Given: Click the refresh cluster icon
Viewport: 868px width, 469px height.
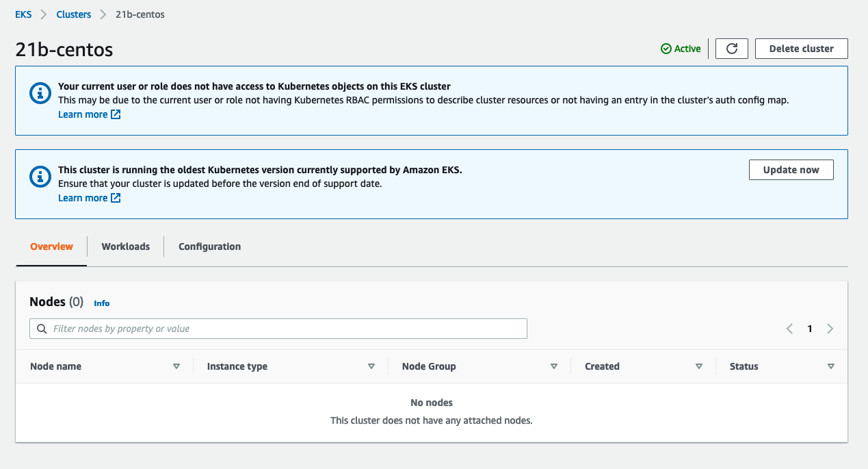Looking at the screenshot, I should [x=731, y=48].
